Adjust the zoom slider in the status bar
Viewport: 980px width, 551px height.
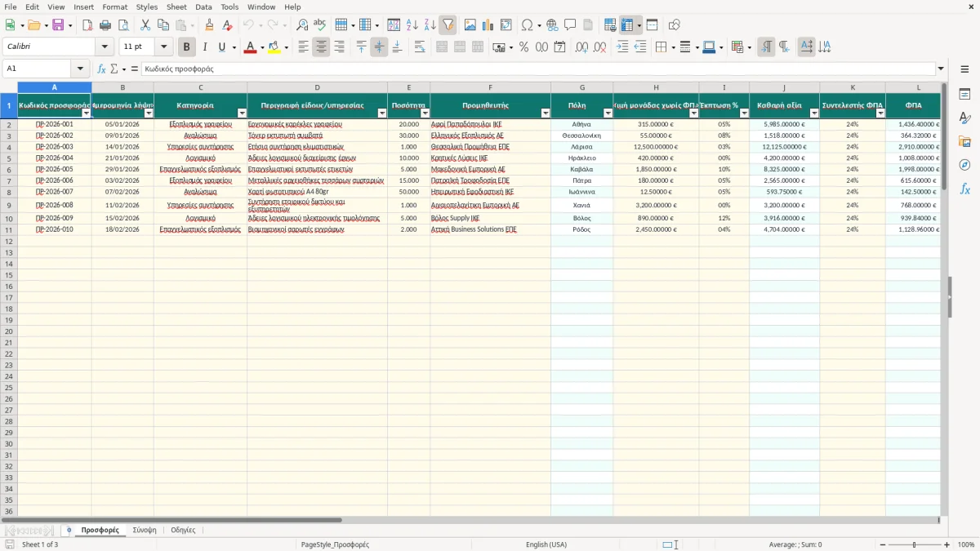point(914,544)
